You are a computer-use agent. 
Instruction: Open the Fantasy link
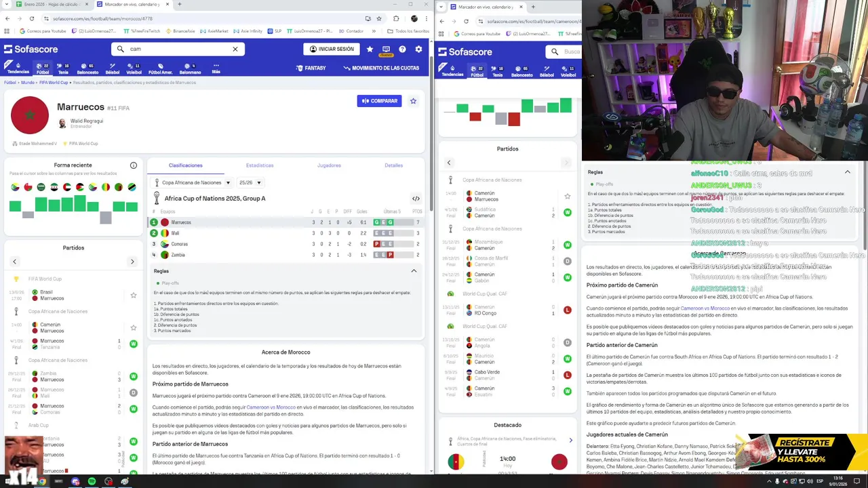[x=311, y=68]
